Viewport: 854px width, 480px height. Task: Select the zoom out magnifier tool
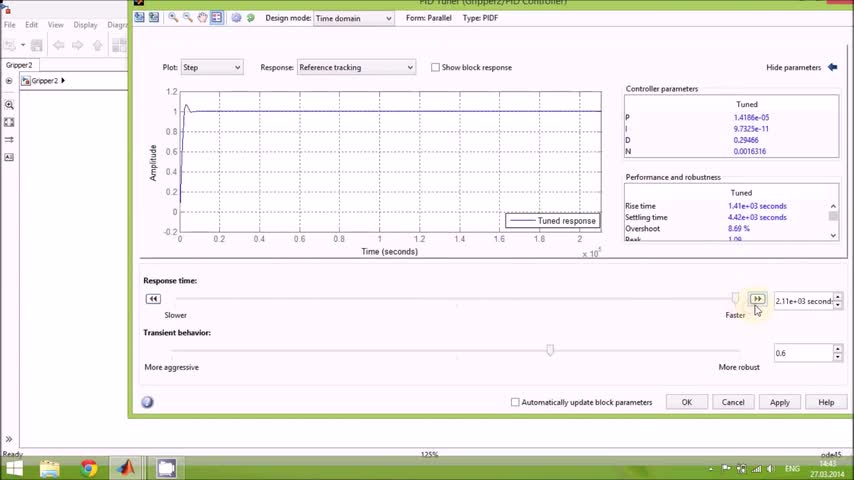[x=188, y=17]
